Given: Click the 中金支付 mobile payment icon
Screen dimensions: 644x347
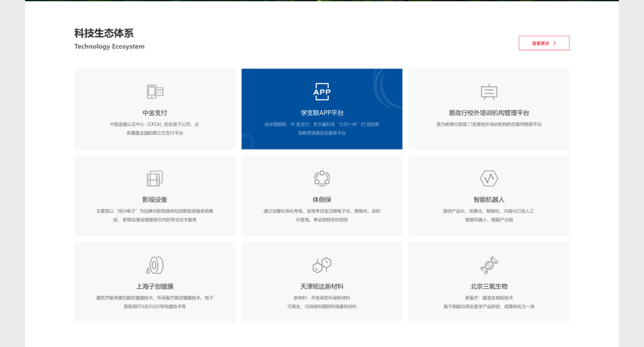Looking at the screenshot, I should 155,92.
